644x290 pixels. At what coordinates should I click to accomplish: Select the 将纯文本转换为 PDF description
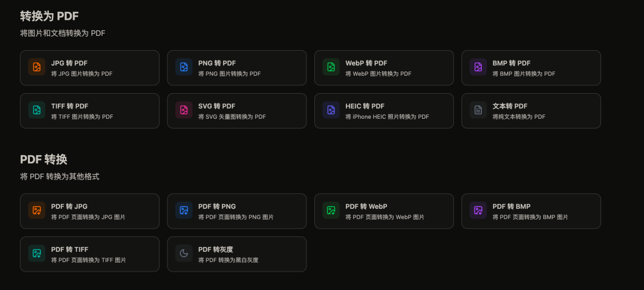[519, 117]
